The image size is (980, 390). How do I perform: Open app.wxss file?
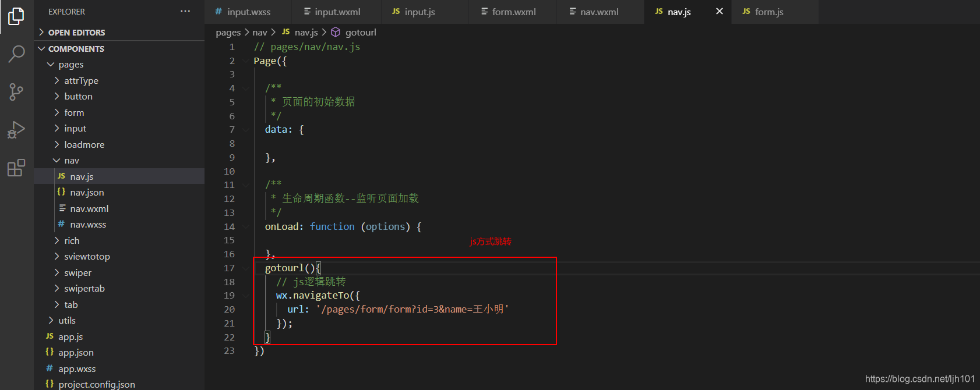pyautogui.click(x=119, y=368)
